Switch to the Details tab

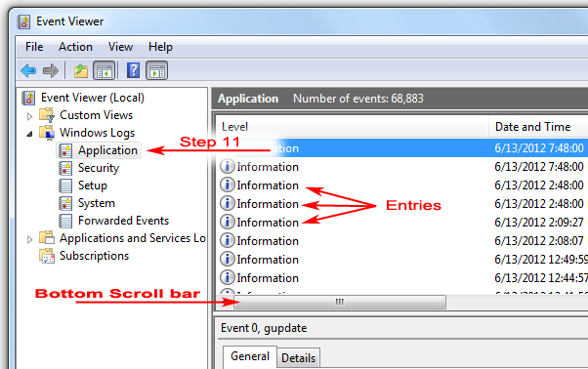(x=299, y=358)
